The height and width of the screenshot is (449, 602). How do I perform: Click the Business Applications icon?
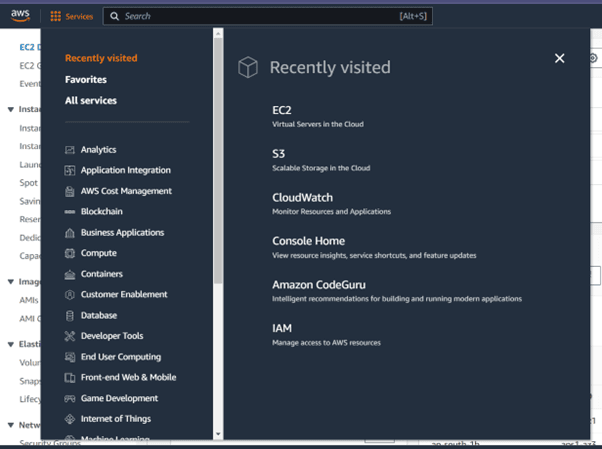point(70,233)
